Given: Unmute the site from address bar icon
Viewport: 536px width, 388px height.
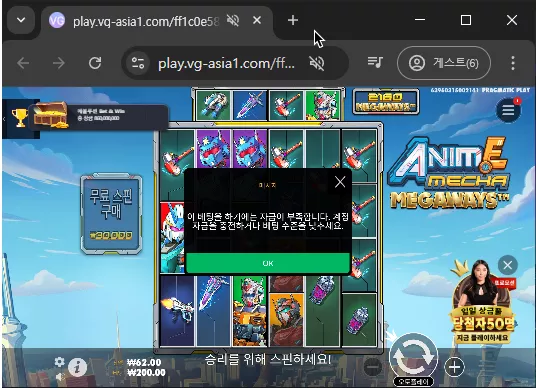Looking at the screenshot, I should (317, 63).
